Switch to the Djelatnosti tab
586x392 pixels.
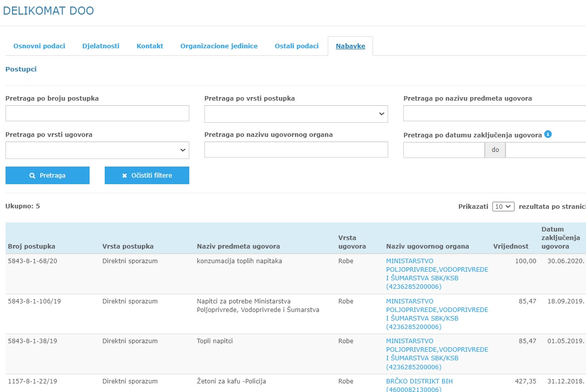pyautogui.click(x=101, y=46)
